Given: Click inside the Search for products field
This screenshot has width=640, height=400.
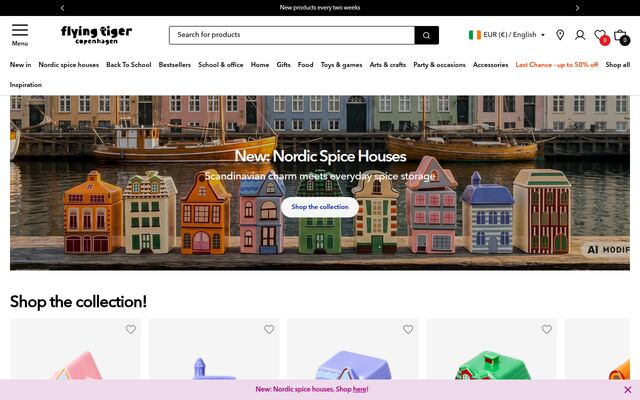Looking at the screenshot, I should [292, 35].
